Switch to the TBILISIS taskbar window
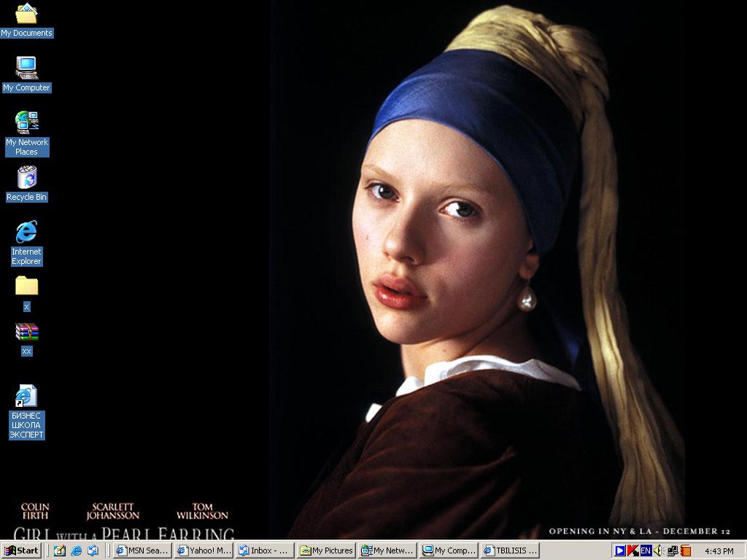The image size is (747, 560). coord(510,551)
